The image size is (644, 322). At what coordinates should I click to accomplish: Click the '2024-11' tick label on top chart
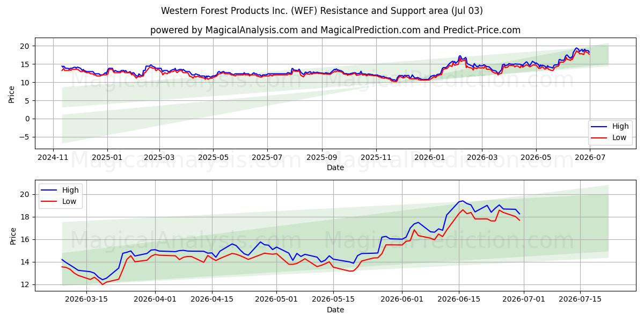tap(53, 158)
